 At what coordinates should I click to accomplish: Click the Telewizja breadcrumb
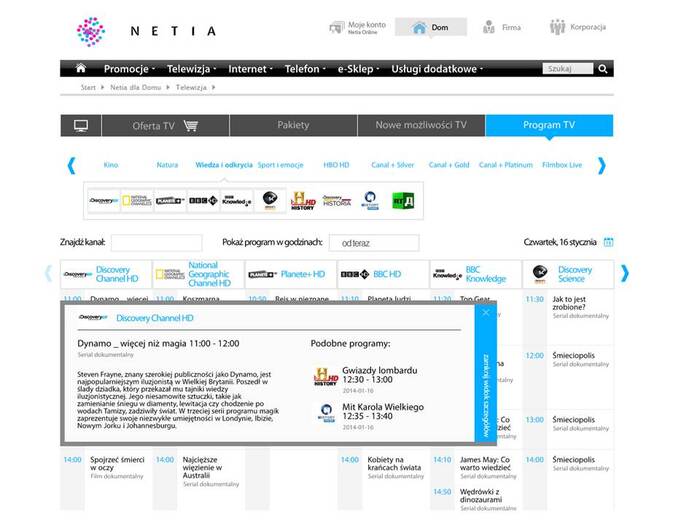click(x=191, y=88)
